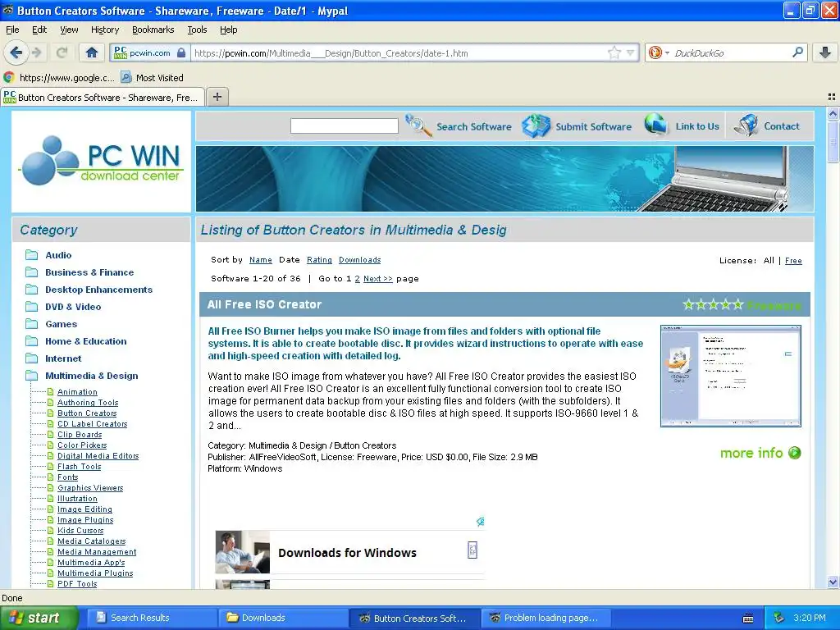
Task: Click the padlock site security icon
Action: click(x=181, y=53)
